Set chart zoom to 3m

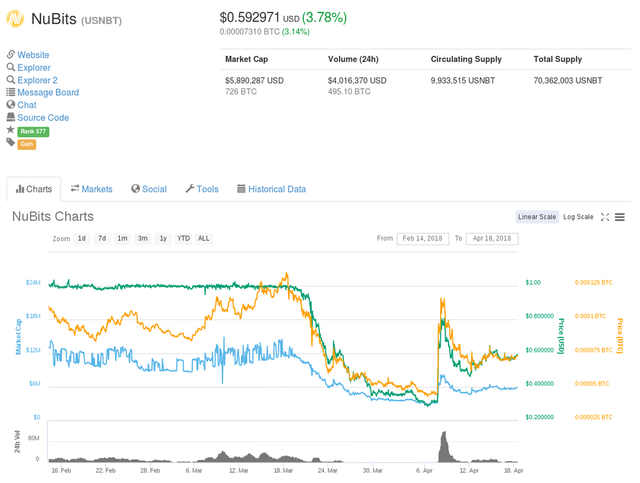[142, 238]
